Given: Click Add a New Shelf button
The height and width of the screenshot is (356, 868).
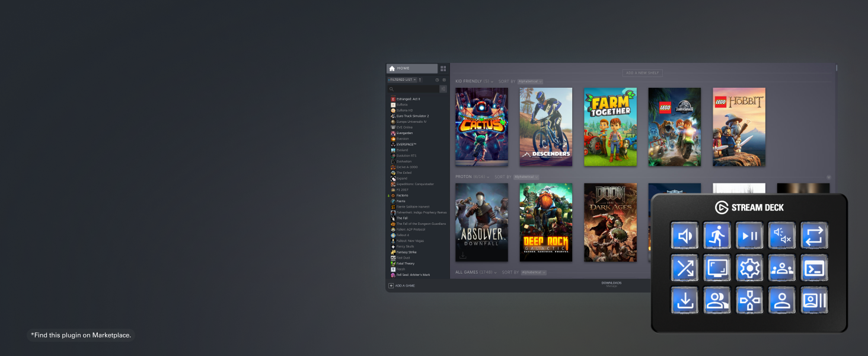Looking at the screenshot, I should (x=643, y=73).
